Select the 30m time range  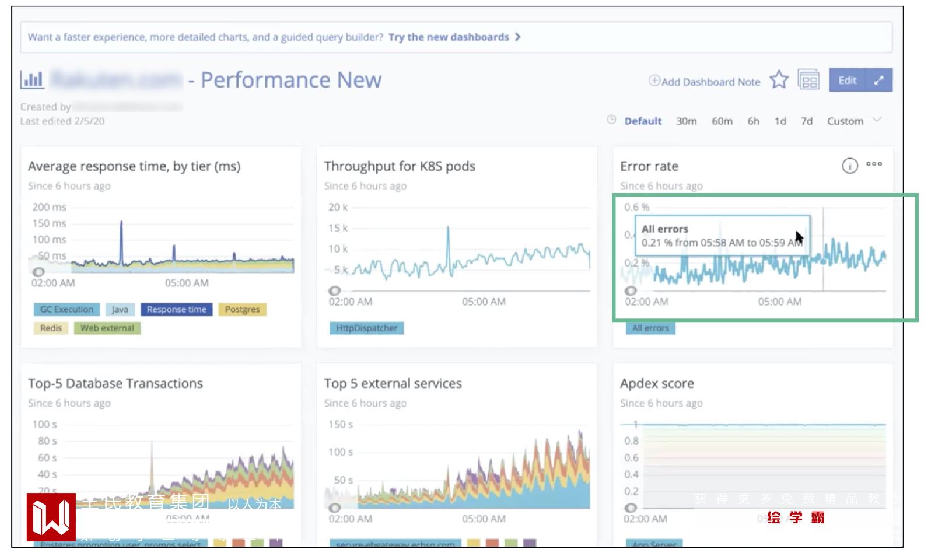[x=686, y=121]
